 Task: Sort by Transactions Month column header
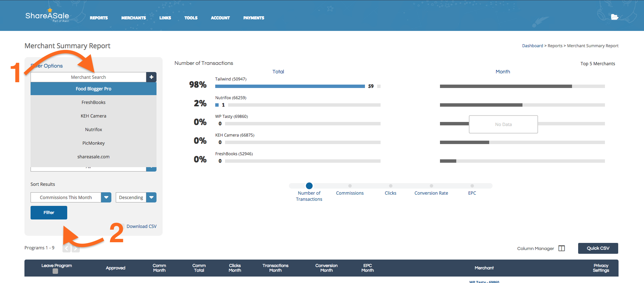[275, 268]
